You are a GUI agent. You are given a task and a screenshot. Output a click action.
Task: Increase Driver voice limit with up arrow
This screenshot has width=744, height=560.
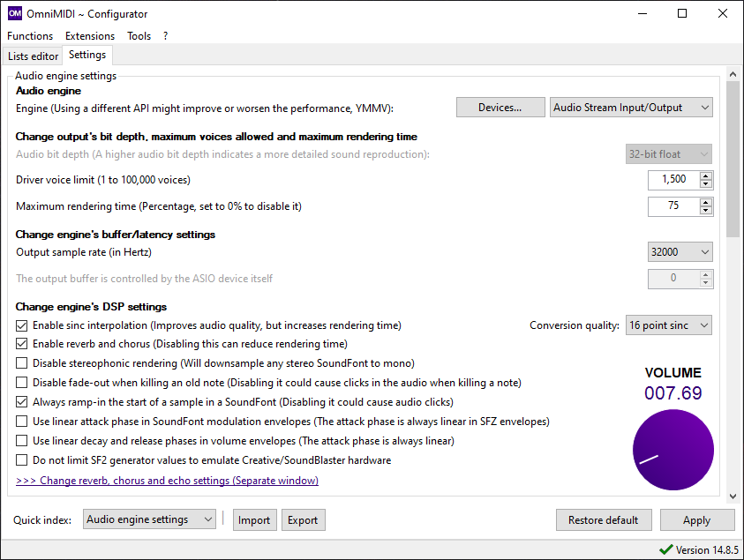[706, 175]
